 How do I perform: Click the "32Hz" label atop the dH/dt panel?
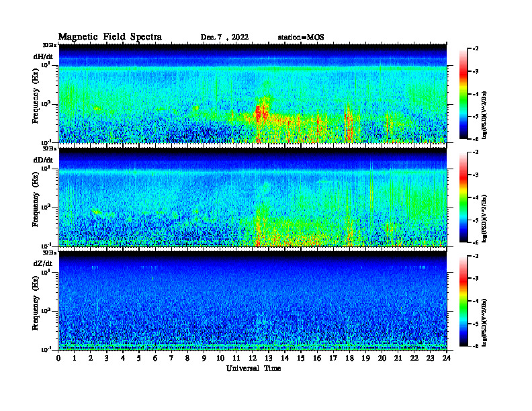pyautogui.click(x=50, y=45)
